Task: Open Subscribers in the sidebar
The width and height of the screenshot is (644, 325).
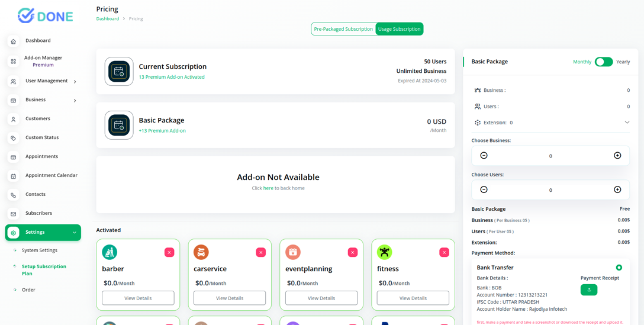Action: pos(38,213)
